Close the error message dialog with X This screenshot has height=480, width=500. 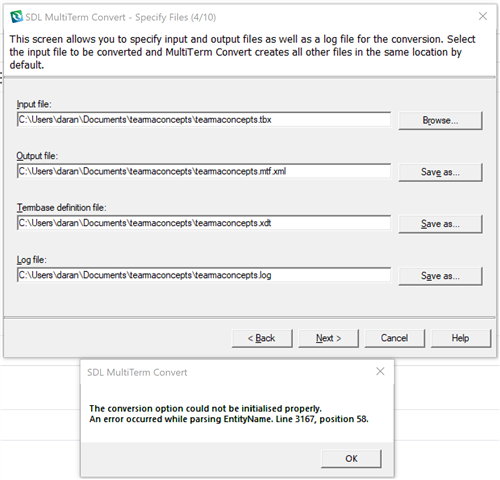(380, 371)
